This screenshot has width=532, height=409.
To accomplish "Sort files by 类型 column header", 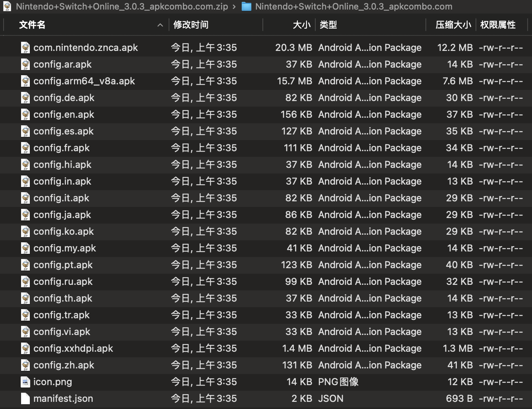I will point(328,25).
